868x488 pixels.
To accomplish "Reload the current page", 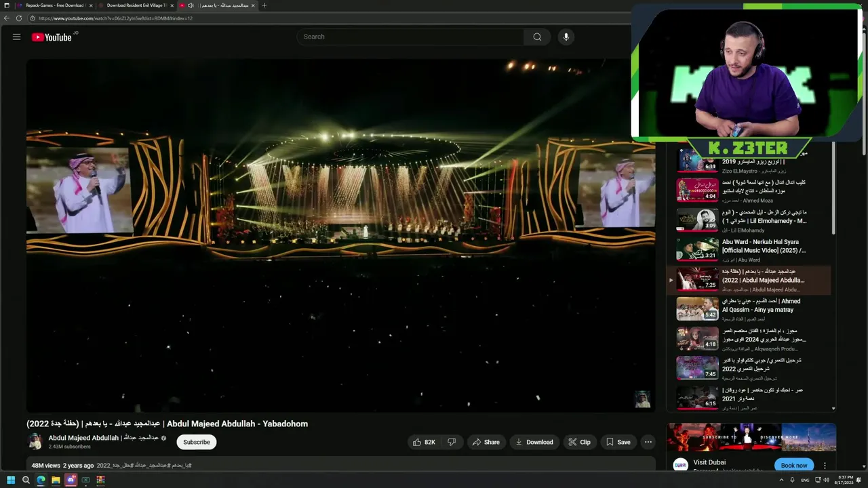I will (18, 18).
